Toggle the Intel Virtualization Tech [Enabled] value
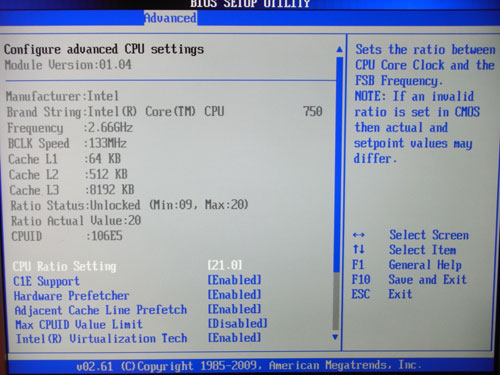 click(x=234, y=338)
